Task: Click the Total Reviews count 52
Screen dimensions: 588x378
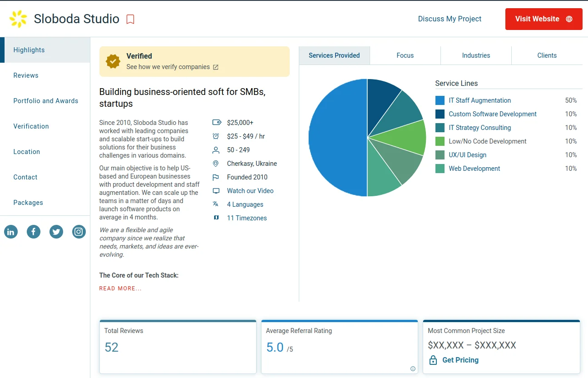Action: pos(111,348)
